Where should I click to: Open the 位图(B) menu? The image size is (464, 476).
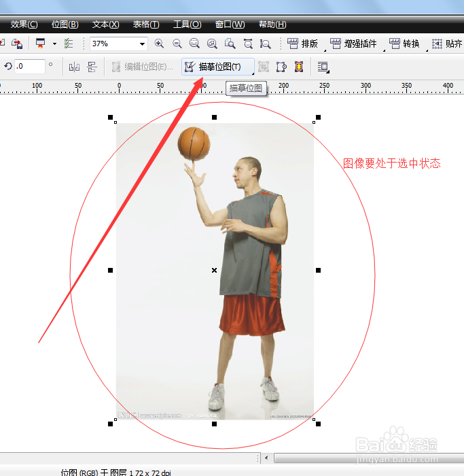click(x=65, y=24)
